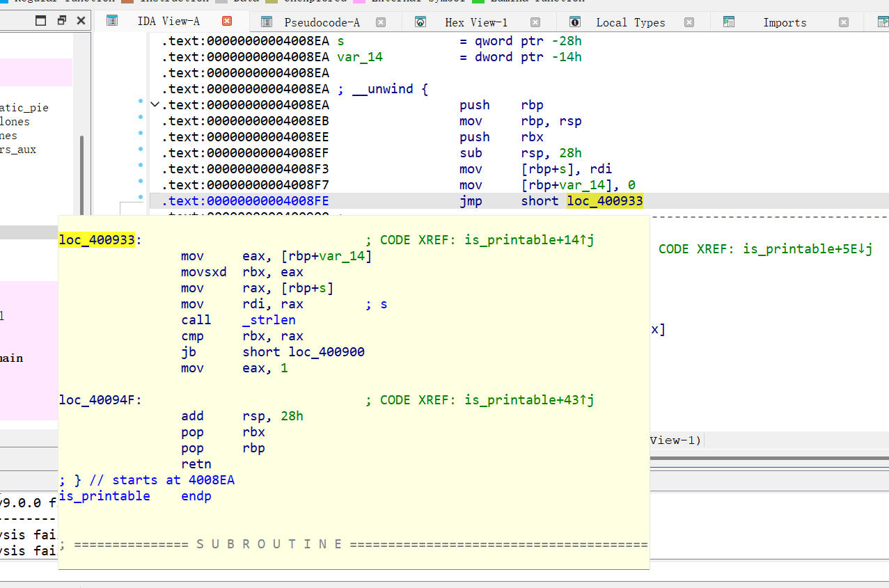Click address .text:00000000004008FE on jmp line
This screenshot has height=588, width=889.
coord(245,201)
